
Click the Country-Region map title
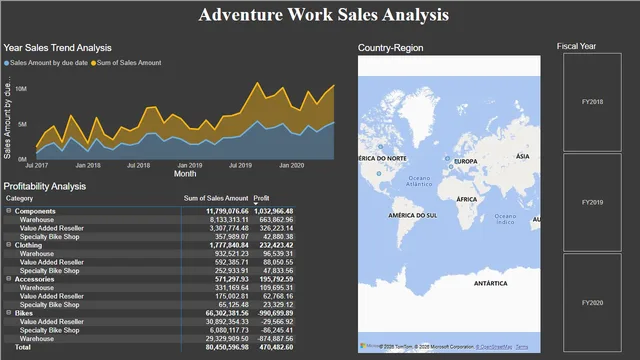(x=391, y=48)
